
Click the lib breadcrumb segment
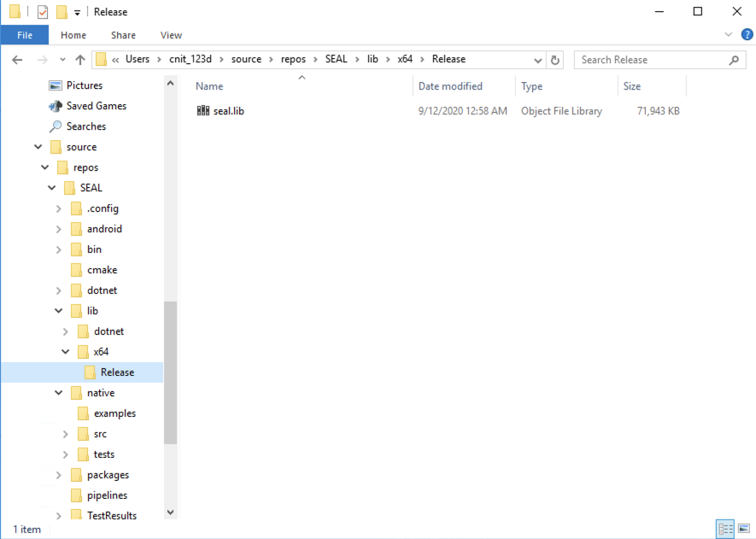tap(372, 59)
